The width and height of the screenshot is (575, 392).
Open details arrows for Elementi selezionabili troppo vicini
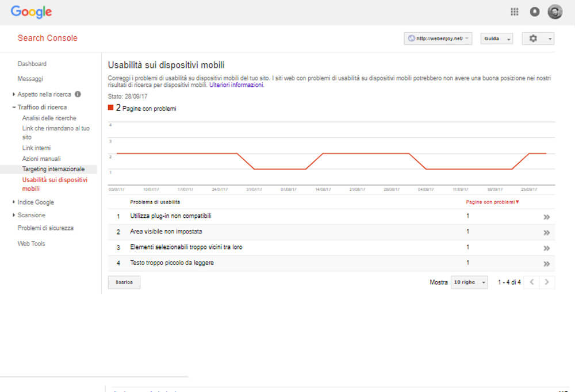point(546,248)
